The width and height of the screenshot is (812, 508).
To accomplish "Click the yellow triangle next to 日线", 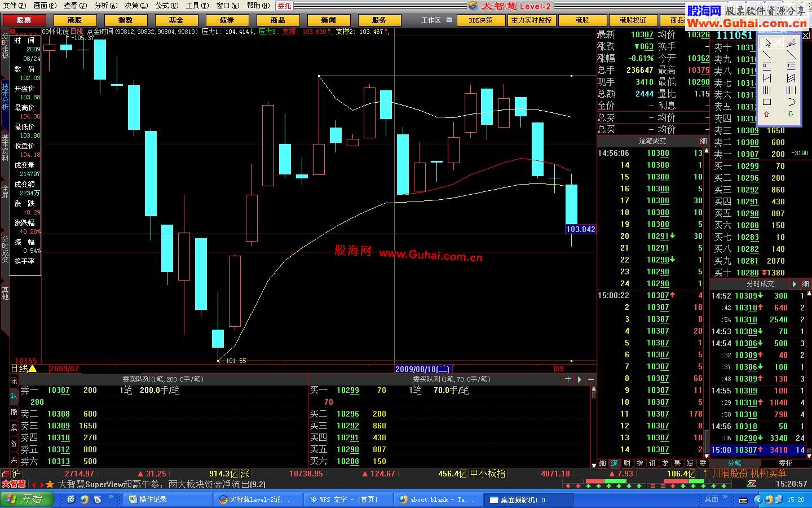I will coord(33,369).
